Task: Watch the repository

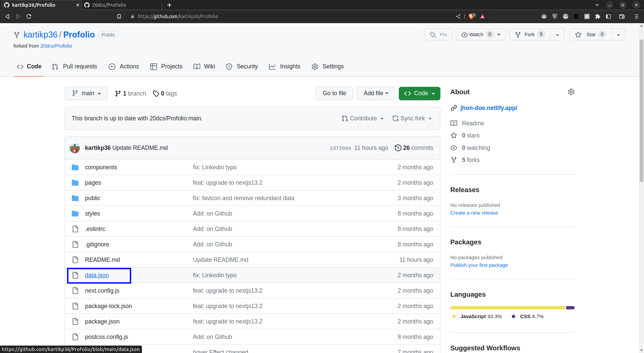Action: (476, 34)
